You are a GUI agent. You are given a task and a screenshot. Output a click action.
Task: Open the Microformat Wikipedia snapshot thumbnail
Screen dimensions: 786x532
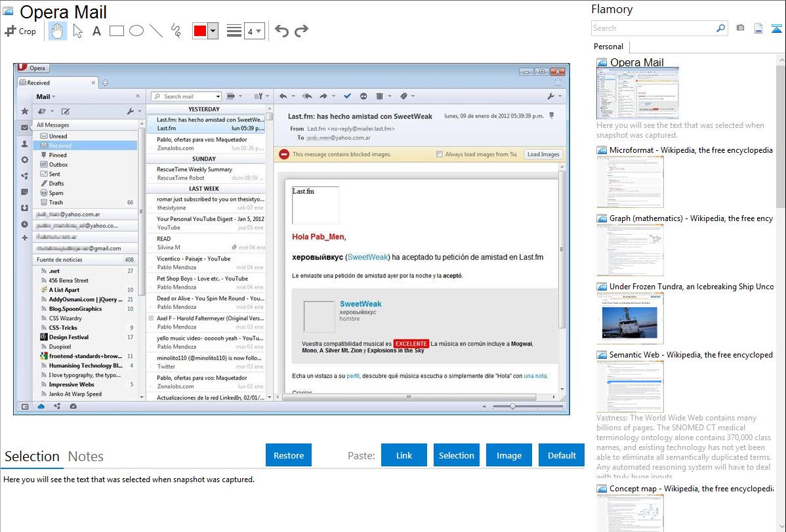pos(630,182)
